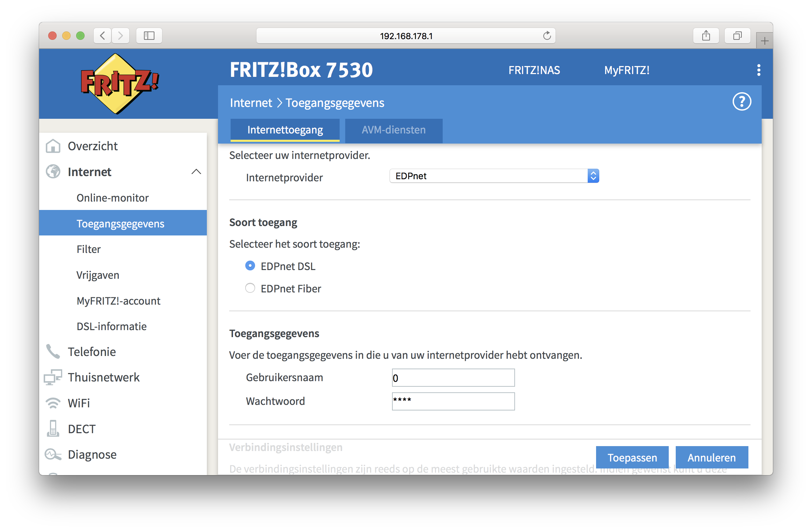Click the Wachtwoord input field
The height and width of the screenshot is (531, 812).
pyautogui.click(x=453, y=401)
